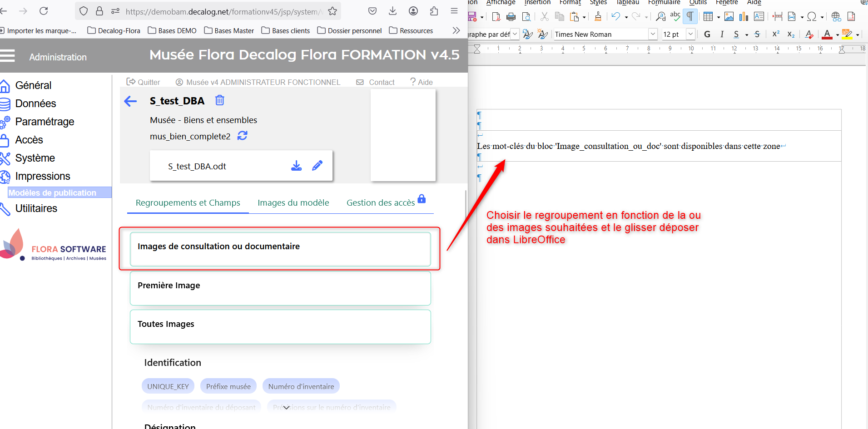Click the refresh icon beside mus_bien_complete2

coord(243,136)
